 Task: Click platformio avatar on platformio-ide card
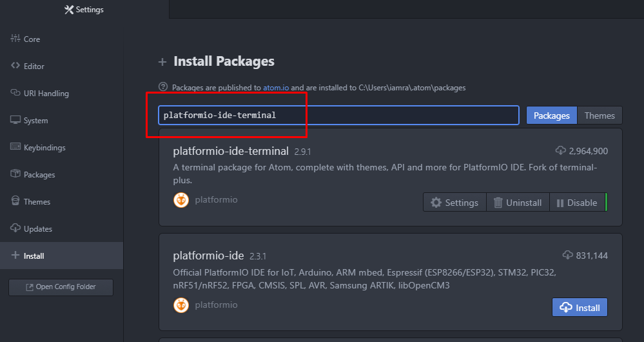click(181, 305)
